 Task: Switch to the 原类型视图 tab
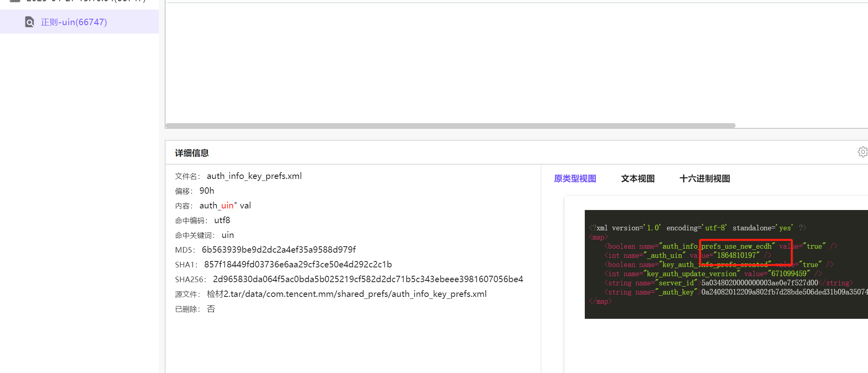(x=575, y=179)
